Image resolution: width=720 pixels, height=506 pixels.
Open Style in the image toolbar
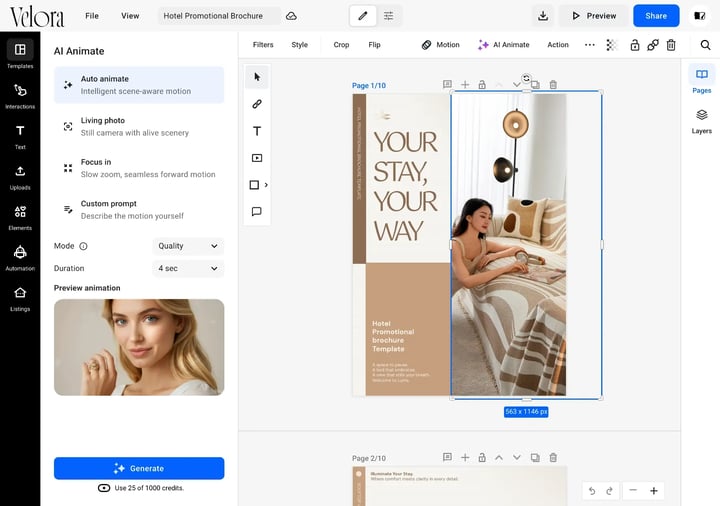[x=299, y=45]
